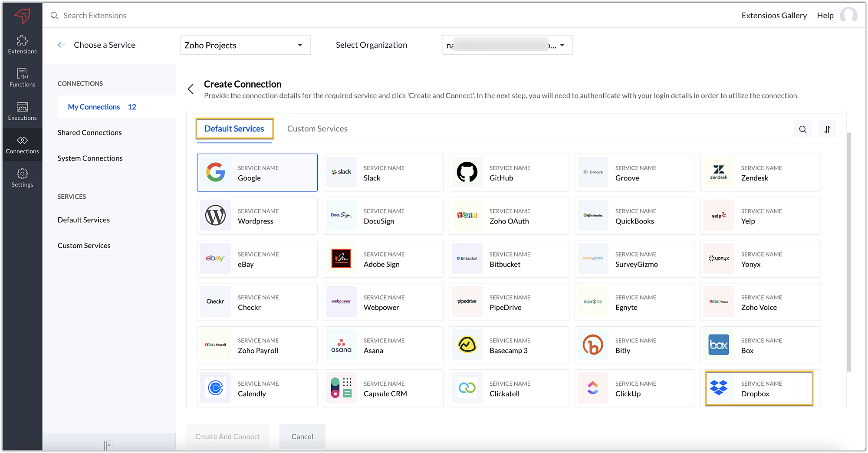Select the Connections sidebar icon
Viewport: 868px width, 453px height.
point(22,145)
